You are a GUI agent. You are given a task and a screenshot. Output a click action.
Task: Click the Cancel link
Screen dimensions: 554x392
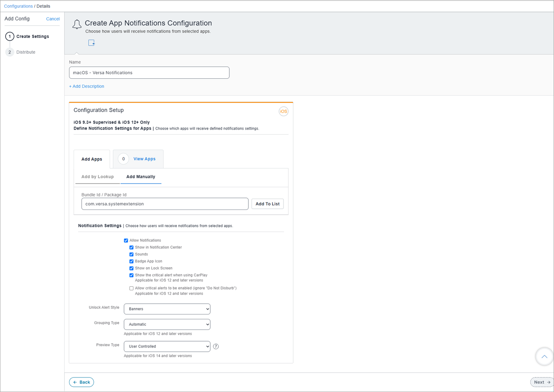[x=53, y=19]
